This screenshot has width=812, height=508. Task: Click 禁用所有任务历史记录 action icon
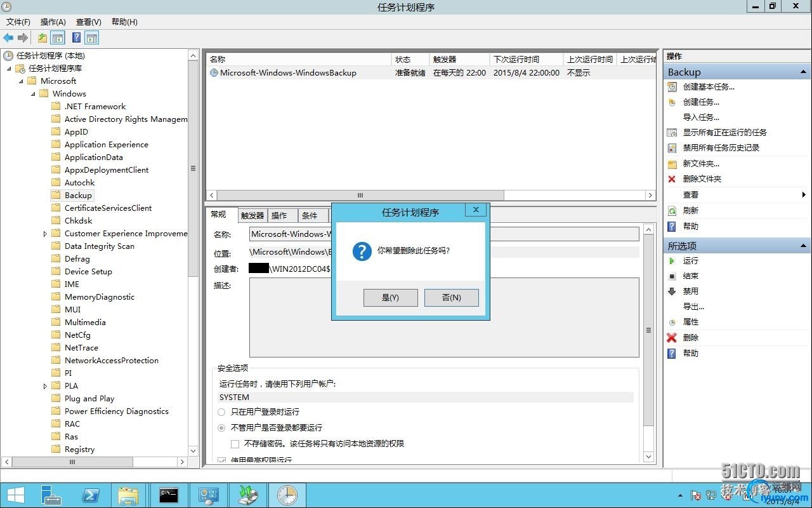[672, 148]
